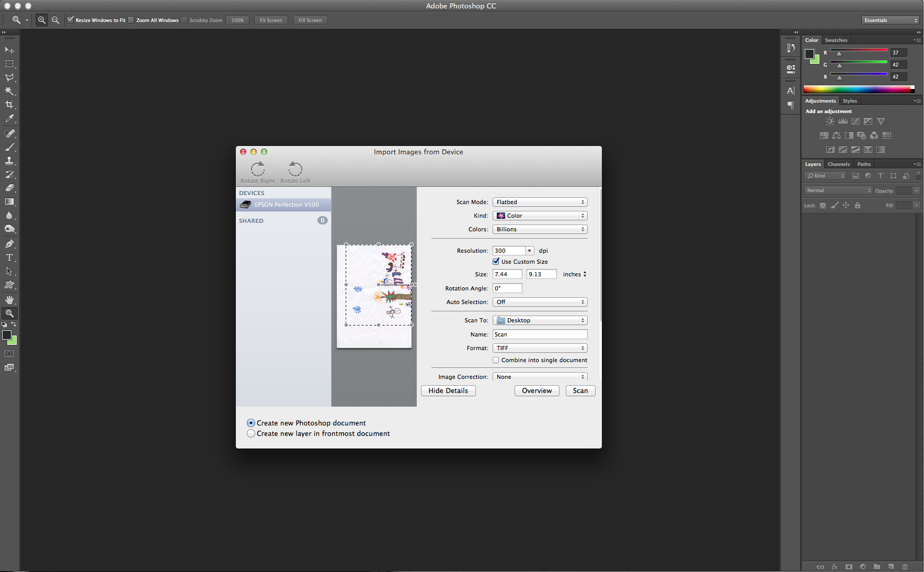Select the Gradient tool
Screen dimensions: 924x572
click(9, 202)
